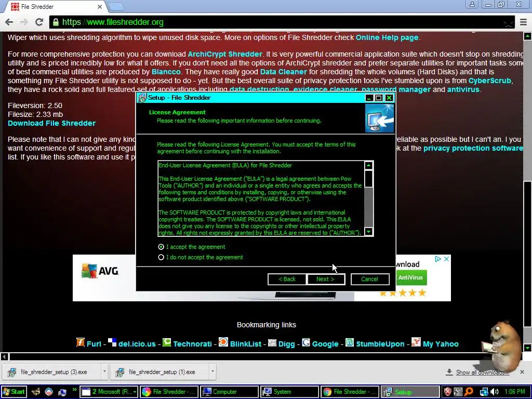Screen dimensions: 532x399
Task: Go forward in the browser
Action: (x=24, y=22)
